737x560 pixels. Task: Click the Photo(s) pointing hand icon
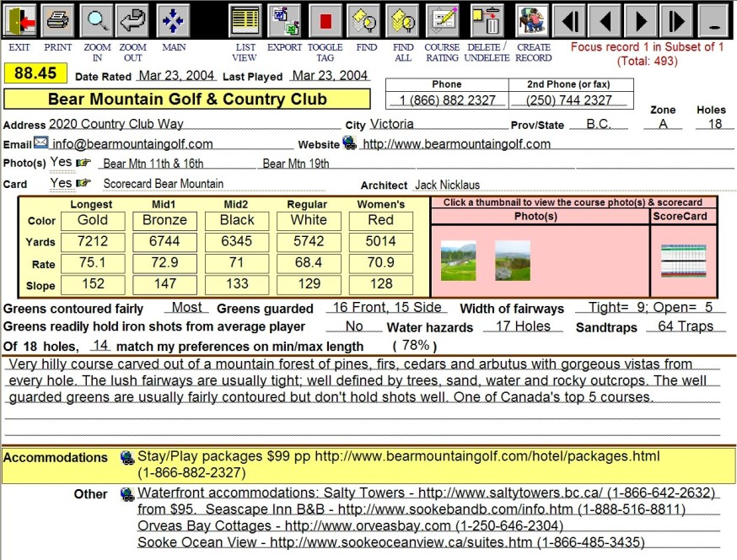coord(83,163)
